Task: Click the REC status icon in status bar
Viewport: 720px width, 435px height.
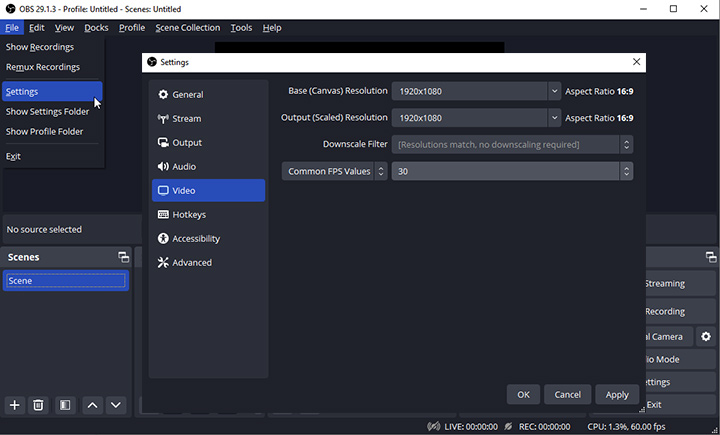Action: pos(508,426)
